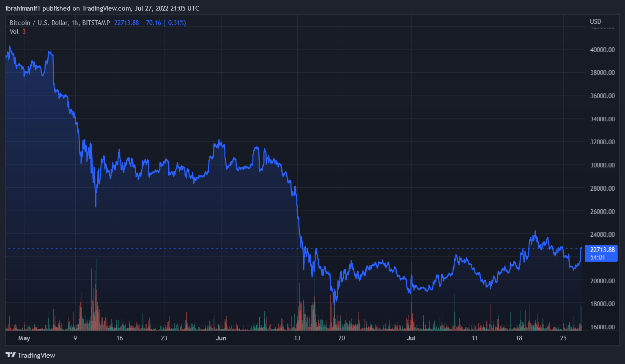
Task: Click the 16000.00 level on the price axis
Action: [602, 327]
